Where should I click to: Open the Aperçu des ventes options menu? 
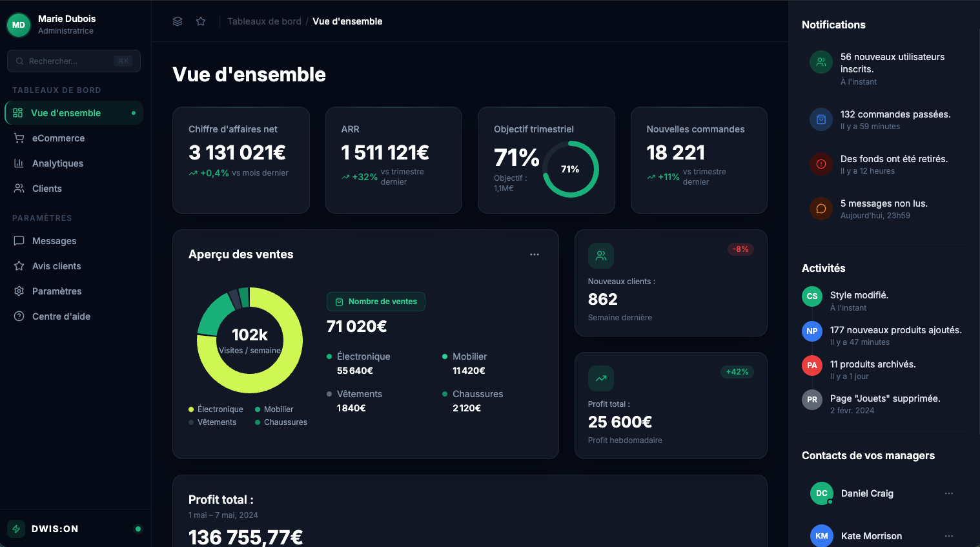(534, 254)
